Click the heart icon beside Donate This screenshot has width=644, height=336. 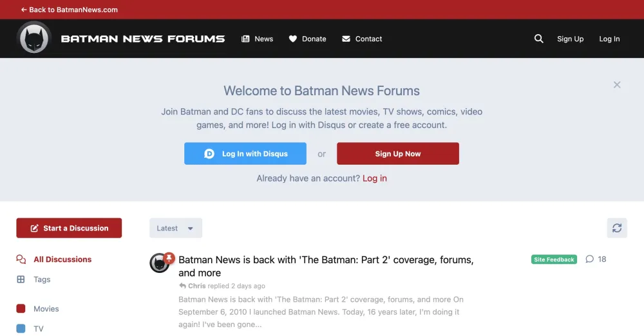(293, 39)
